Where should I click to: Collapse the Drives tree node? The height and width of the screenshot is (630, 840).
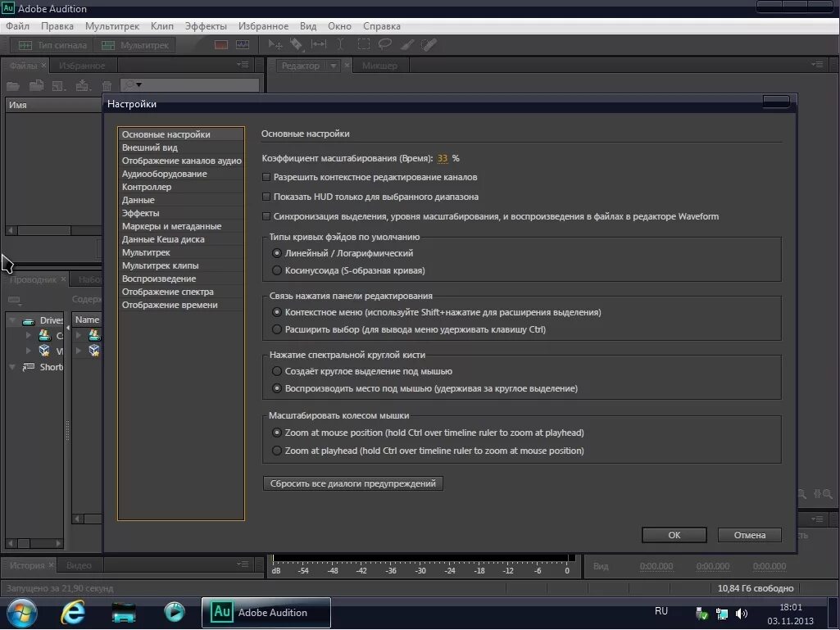(x=11, y=320)
